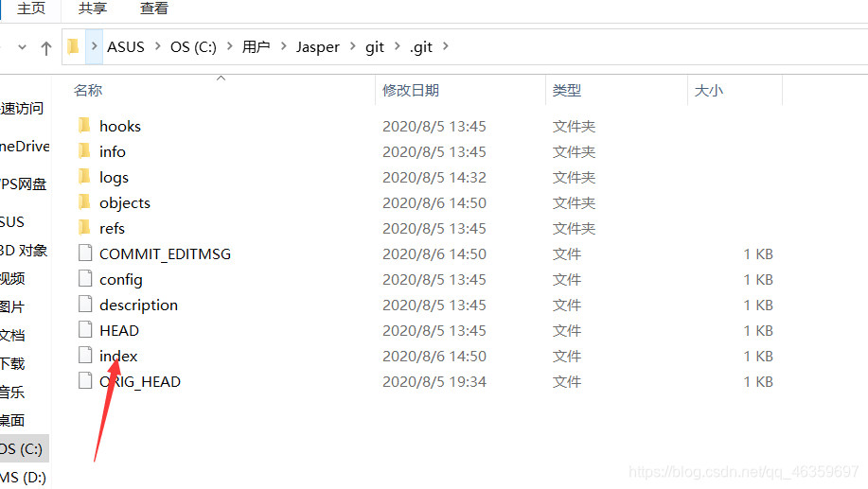The image size is (868, 489).
Task: Navigate to 用户 in breadcrumb
Action: click(x=256, y=47)
